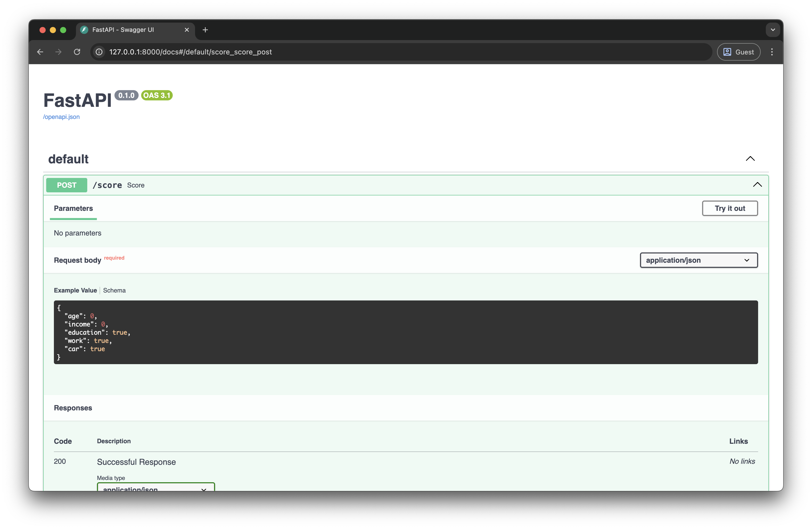Select the Parameters tab

click(x=73, y=208)
